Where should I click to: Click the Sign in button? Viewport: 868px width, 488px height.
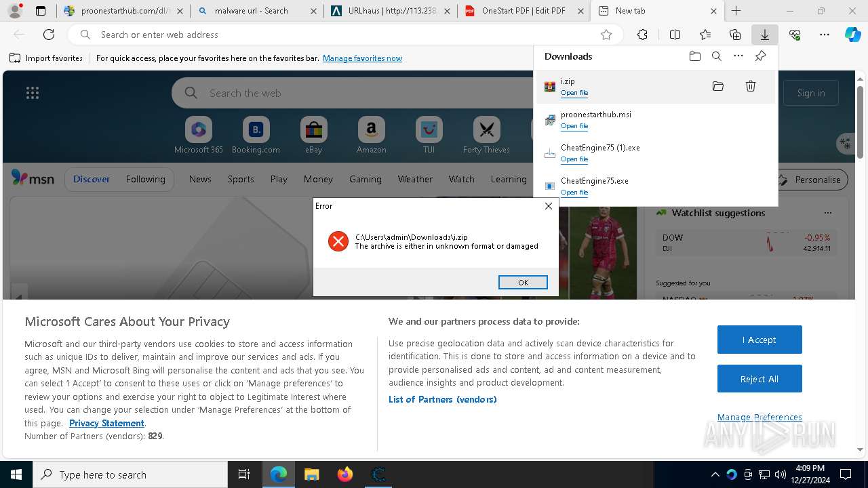(811, 93)
